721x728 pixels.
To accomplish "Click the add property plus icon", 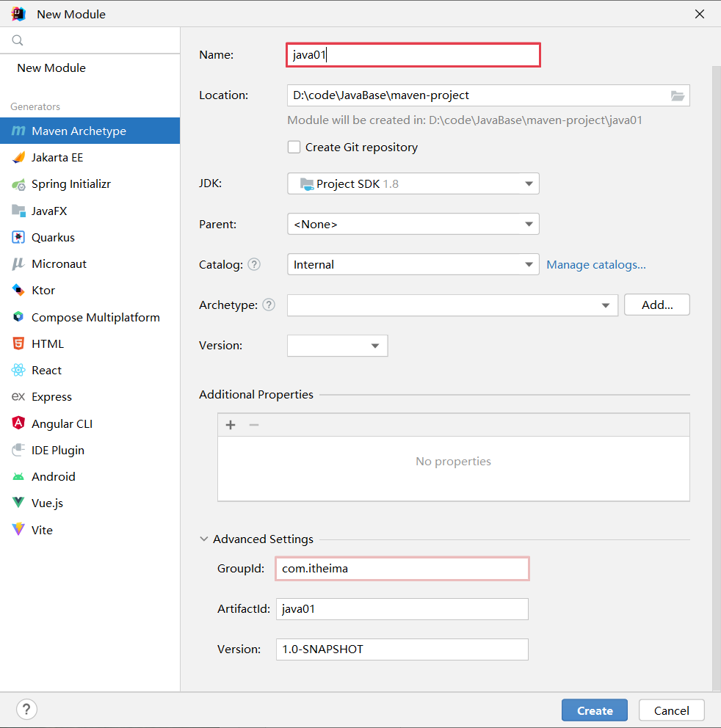I will pyautogui.click(x=231, y=425).
